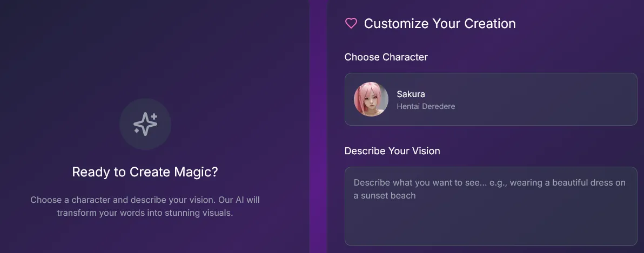The image size is (644, 253).
Task: Click the character subtitle under Sakura
Action: [x=426, y=107]
